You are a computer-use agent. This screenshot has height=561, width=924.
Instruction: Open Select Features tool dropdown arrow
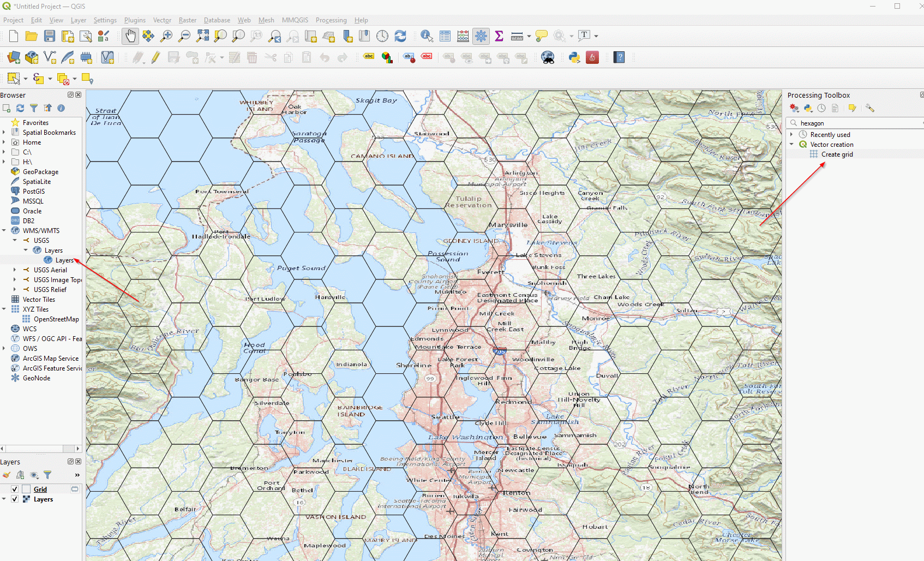coord(26,79)
